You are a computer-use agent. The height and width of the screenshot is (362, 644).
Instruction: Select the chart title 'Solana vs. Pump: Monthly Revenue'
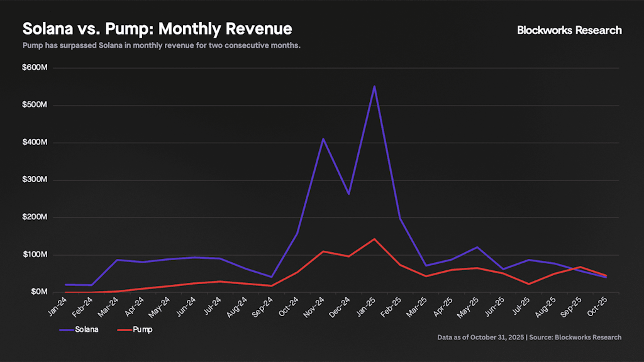pos(157,29)
